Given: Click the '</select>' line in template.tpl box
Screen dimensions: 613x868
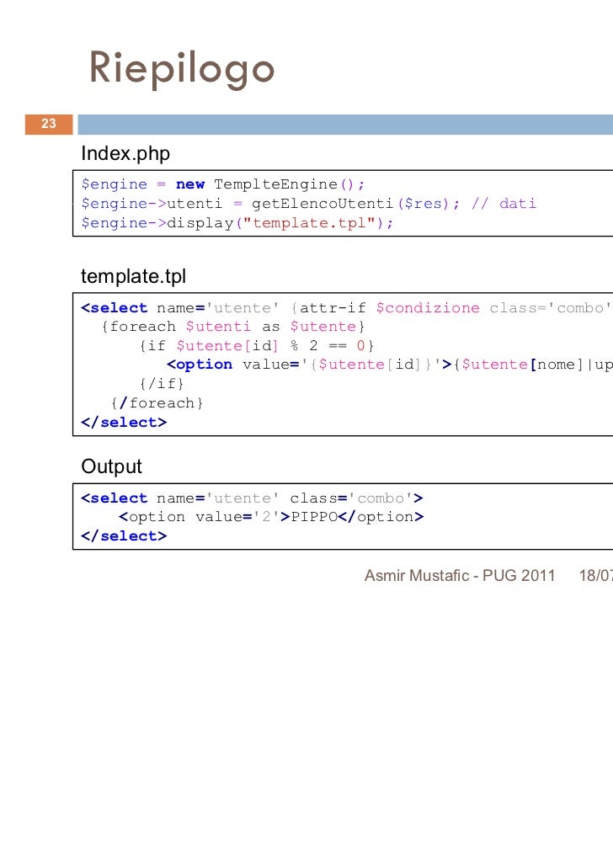Looking at the screenshot, I should click(x=124, y=423).
